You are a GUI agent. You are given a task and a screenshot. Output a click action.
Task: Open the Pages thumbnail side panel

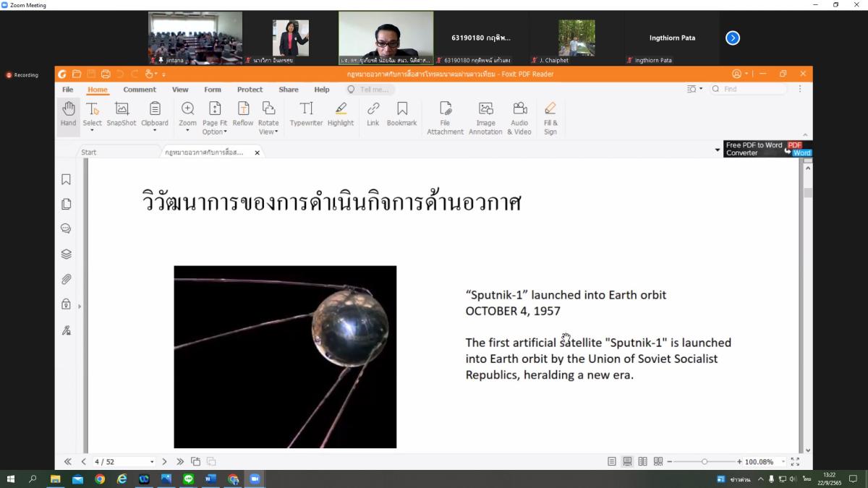pos(66,204)
